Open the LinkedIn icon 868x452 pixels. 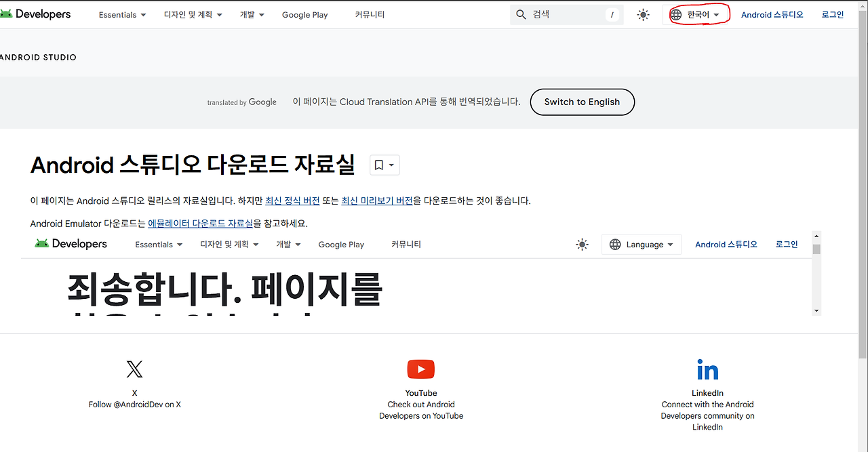[707, 369]
